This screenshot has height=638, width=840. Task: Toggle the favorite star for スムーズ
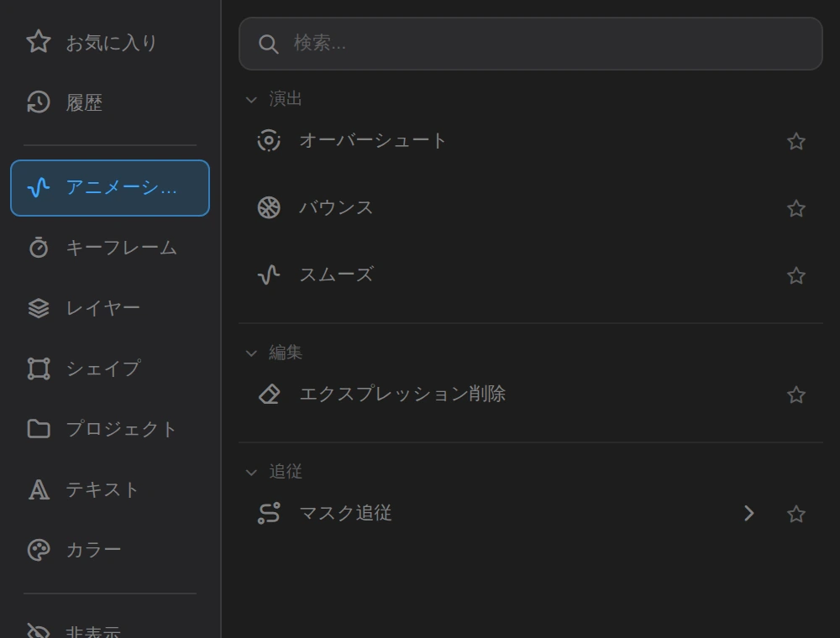pyautogui.click(x=796, y=275)
